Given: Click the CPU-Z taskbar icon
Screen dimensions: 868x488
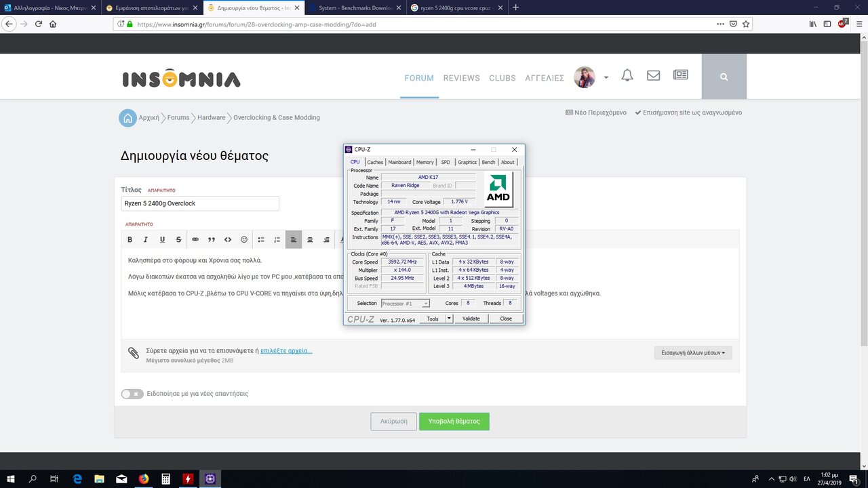Looking at the screenshot, I should click(210, 479).
